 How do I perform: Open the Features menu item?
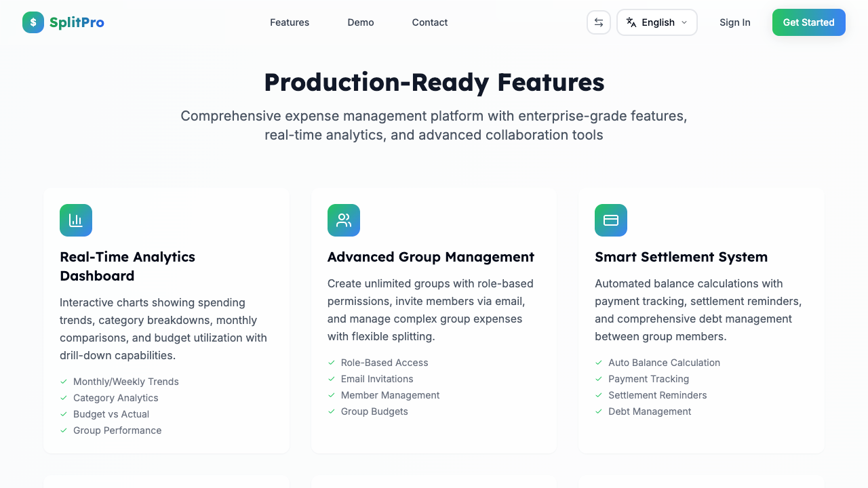coord(290,22)
